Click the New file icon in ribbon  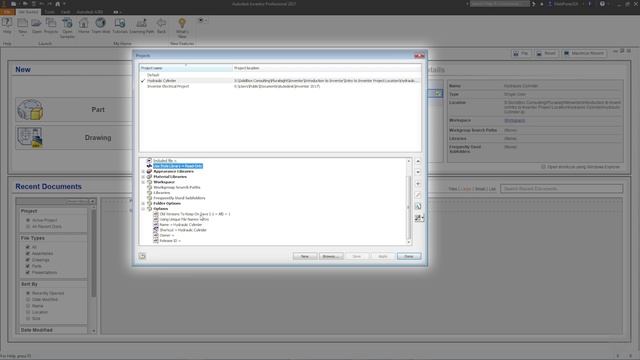click(22, 24)
